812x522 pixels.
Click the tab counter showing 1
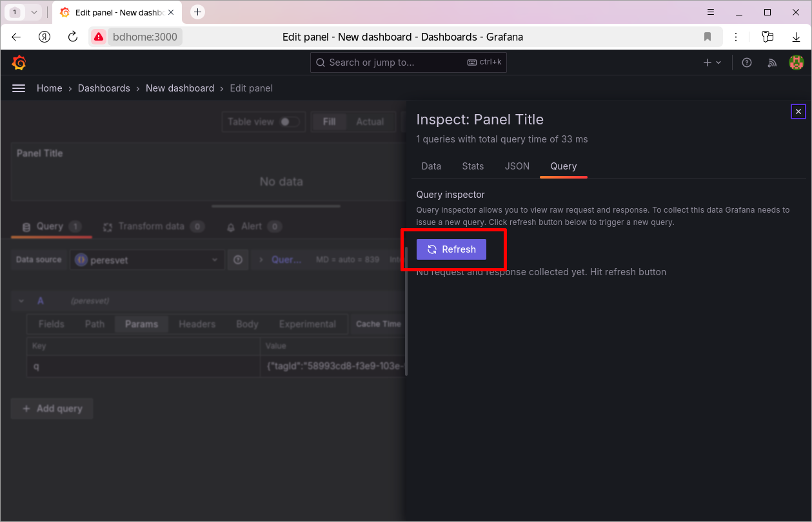click(15, 12)
